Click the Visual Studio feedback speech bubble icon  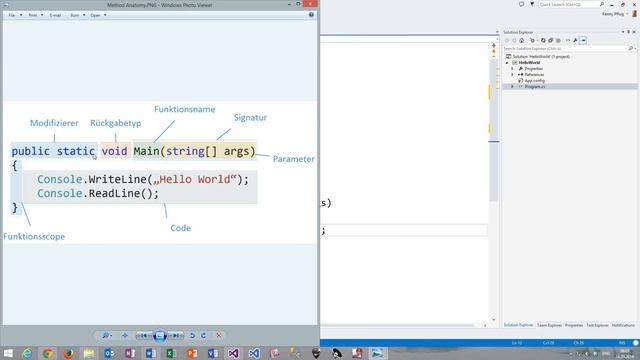click(522, 4)
